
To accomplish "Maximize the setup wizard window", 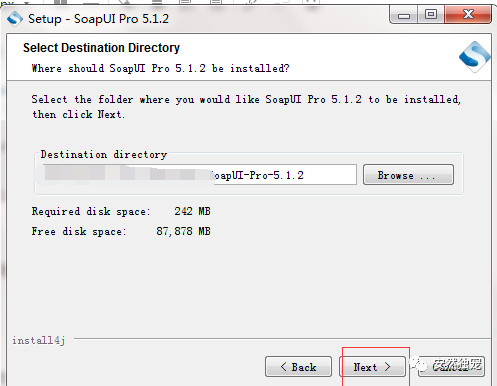I will tap(431, 15).
